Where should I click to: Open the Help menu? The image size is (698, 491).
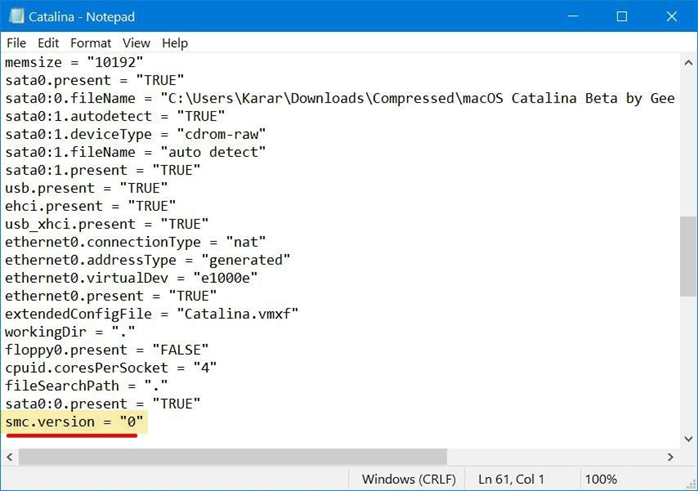point(174,43)
